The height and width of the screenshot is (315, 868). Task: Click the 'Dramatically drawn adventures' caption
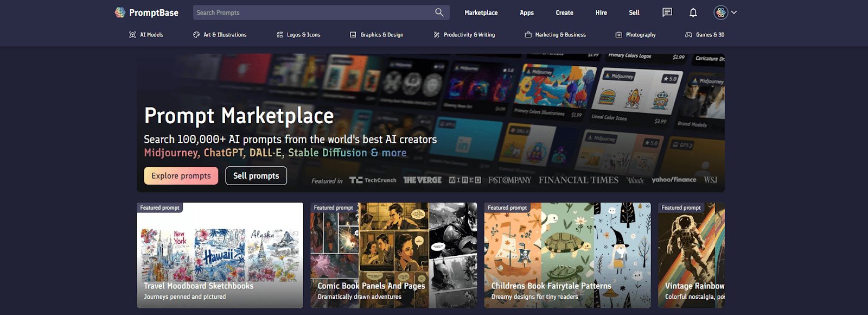click(360, 297)
